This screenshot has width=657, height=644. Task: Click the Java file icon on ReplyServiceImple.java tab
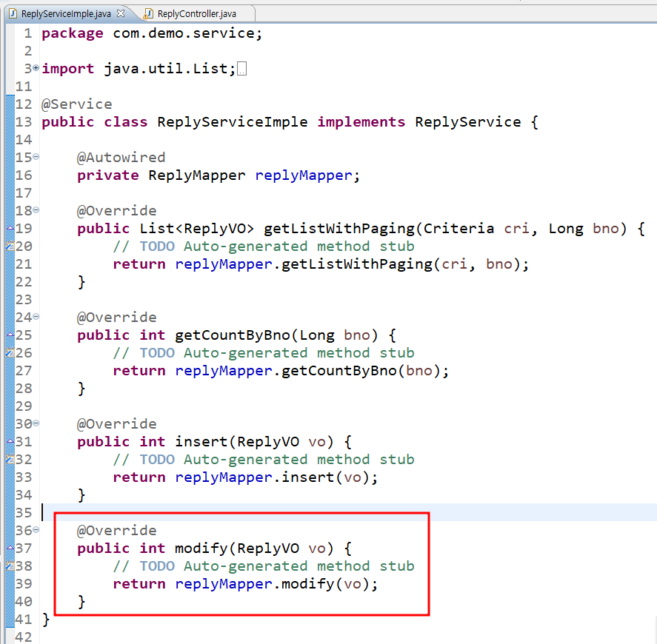13,14
